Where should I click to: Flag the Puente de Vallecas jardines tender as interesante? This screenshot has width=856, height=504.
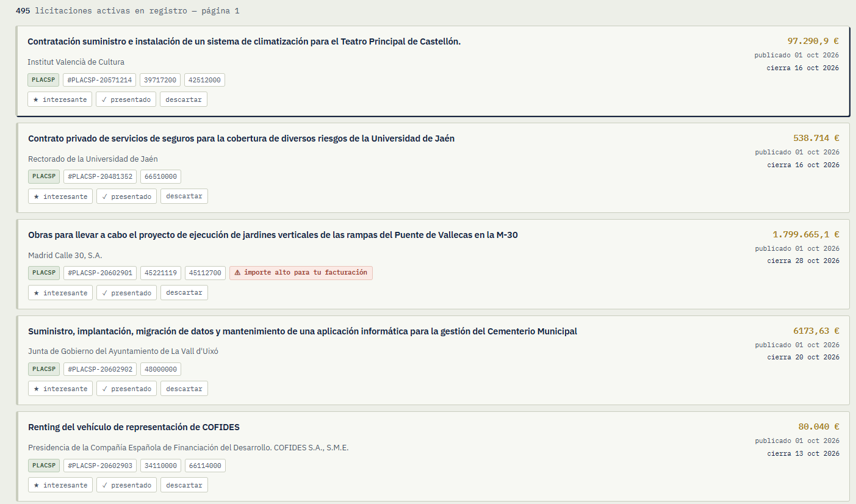click(x=60, y=293)
